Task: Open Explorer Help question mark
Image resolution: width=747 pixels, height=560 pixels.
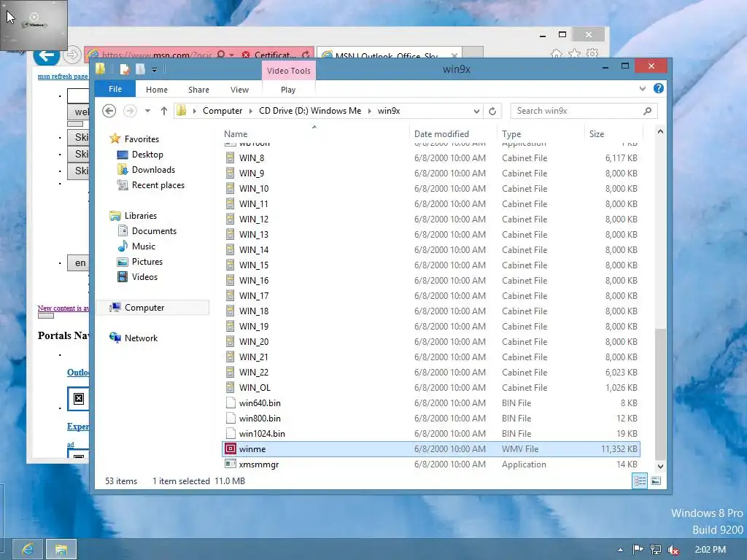Action: [659, 88]
